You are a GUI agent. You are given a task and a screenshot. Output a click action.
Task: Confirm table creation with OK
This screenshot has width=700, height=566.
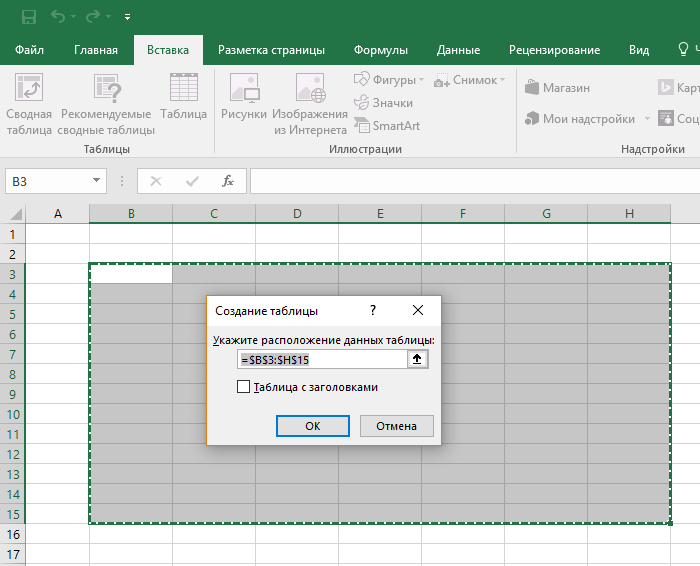[313, 426]
